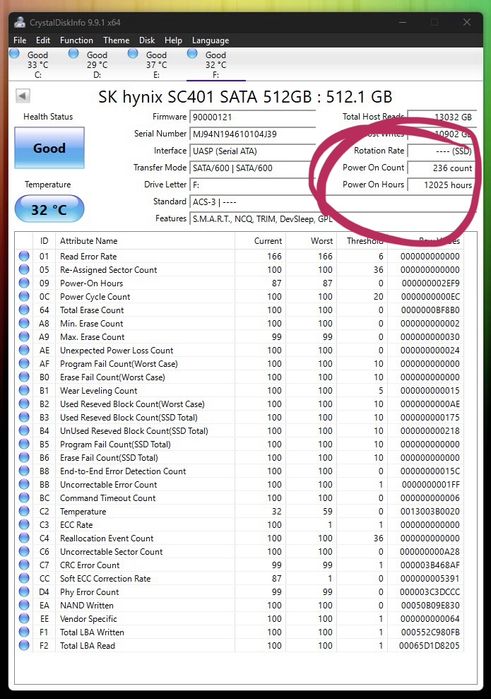Click the Attribute Name column header
491x699 pixels.
145,241
